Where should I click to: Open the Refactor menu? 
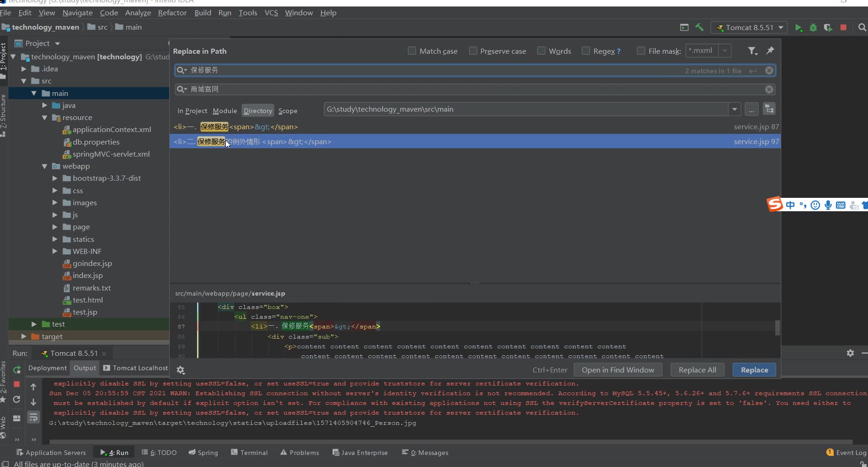[x=172, y=13]
